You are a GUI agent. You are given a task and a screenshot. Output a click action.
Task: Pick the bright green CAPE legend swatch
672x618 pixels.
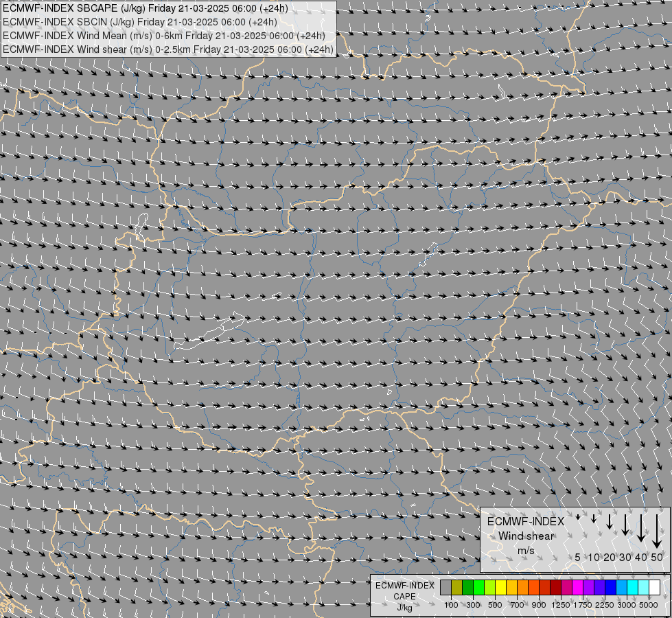(478, 587)
